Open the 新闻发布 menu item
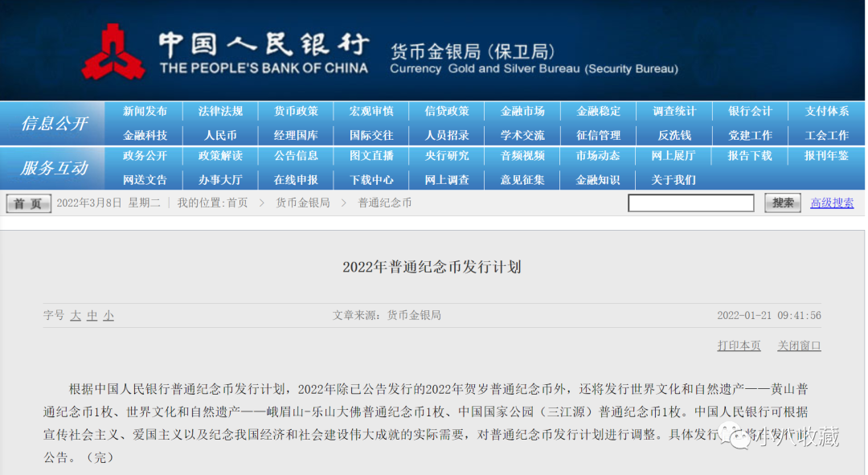 pyautogui.click(x=145, y=111)
